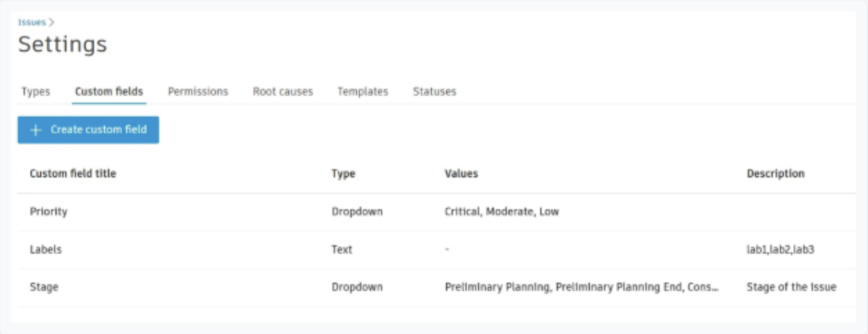This screenshot has height=334, width=868.
Task: Select the Priority custom field row
Action: point(436,212)
